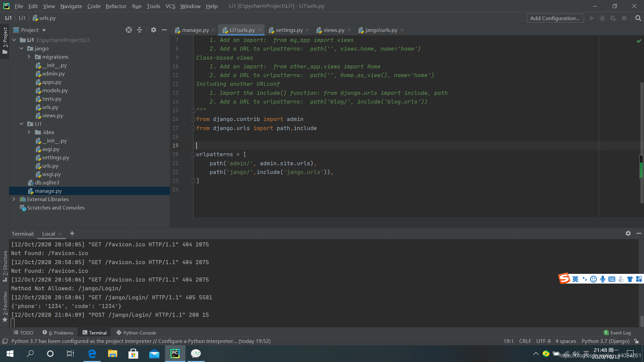
Task: Collapse all in Project panel toolbar
Action: (140, 30)
